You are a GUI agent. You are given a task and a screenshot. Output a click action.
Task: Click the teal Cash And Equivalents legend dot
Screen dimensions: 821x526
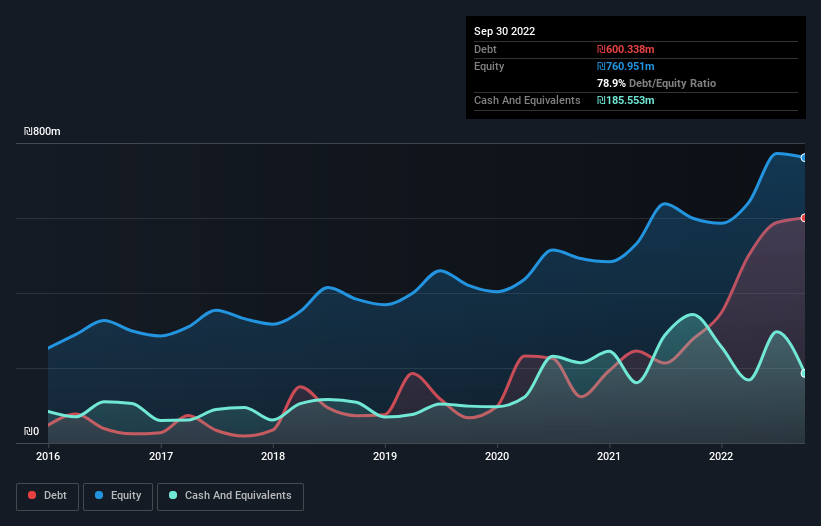(173, 495)
